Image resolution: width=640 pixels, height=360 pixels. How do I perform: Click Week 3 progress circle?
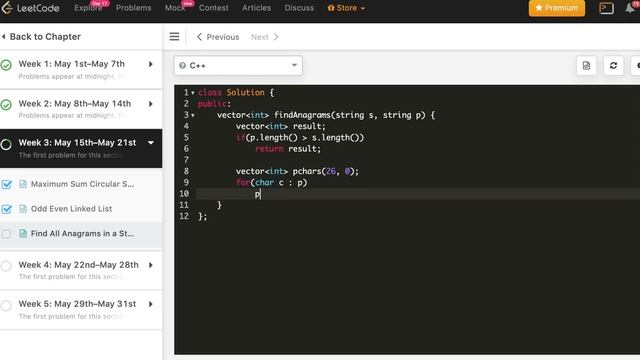6,144
